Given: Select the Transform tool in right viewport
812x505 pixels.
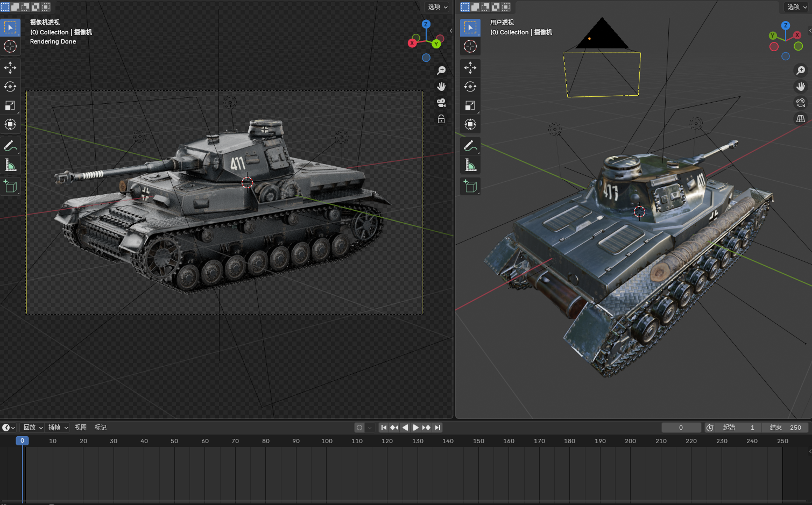Looking at the screenshot, I should (x=470, y=125).
